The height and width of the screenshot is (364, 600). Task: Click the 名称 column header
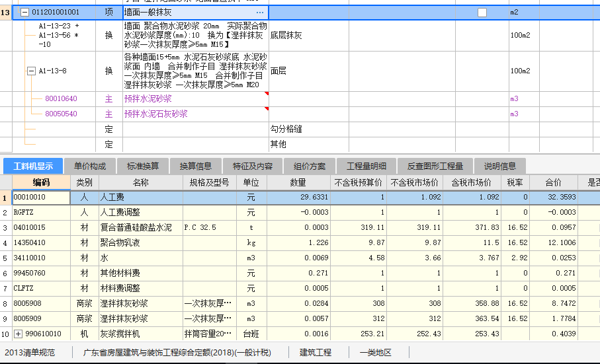coord(141,182)
